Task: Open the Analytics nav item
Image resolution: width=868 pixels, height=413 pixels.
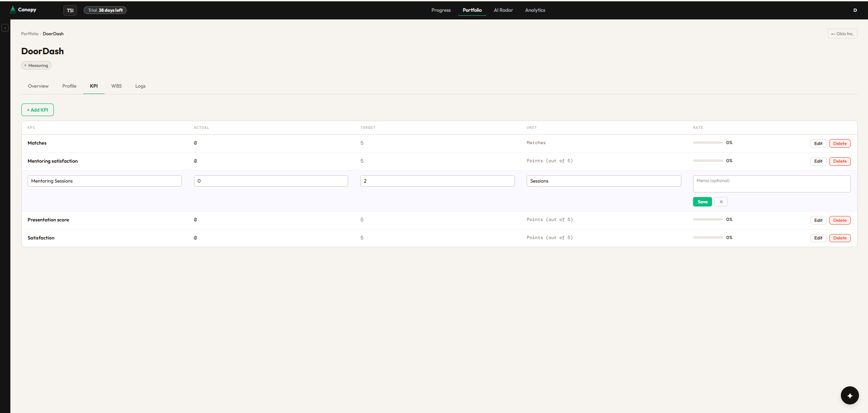Action: (535, 10)
